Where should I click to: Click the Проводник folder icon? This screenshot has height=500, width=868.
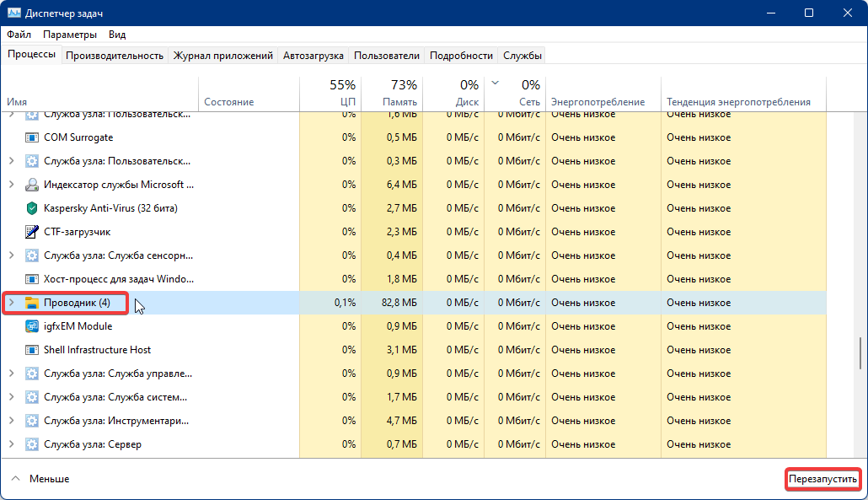click(x=32, y=303)
